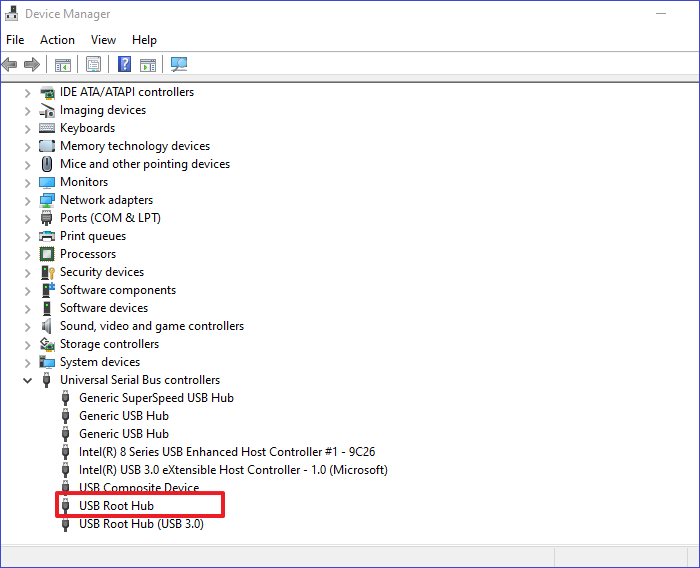This screenshot has height=568, width=700.
Task: Expand IDE ATA/ATAPI controllers node
Action: [x=28, y=93]
